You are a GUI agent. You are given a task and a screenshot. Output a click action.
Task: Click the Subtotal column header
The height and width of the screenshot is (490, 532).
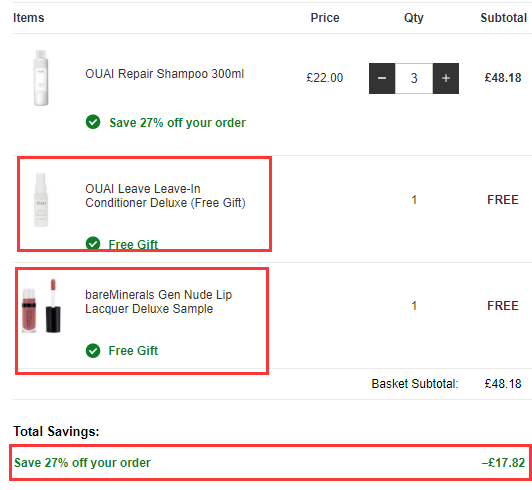[x=504, y=18]
